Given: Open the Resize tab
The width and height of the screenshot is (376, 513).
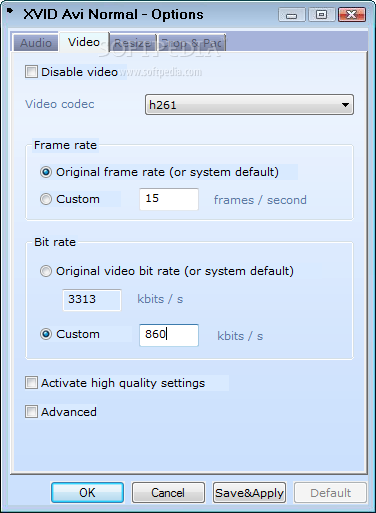Looking at the screenshot, I should (x=133, y=43).
